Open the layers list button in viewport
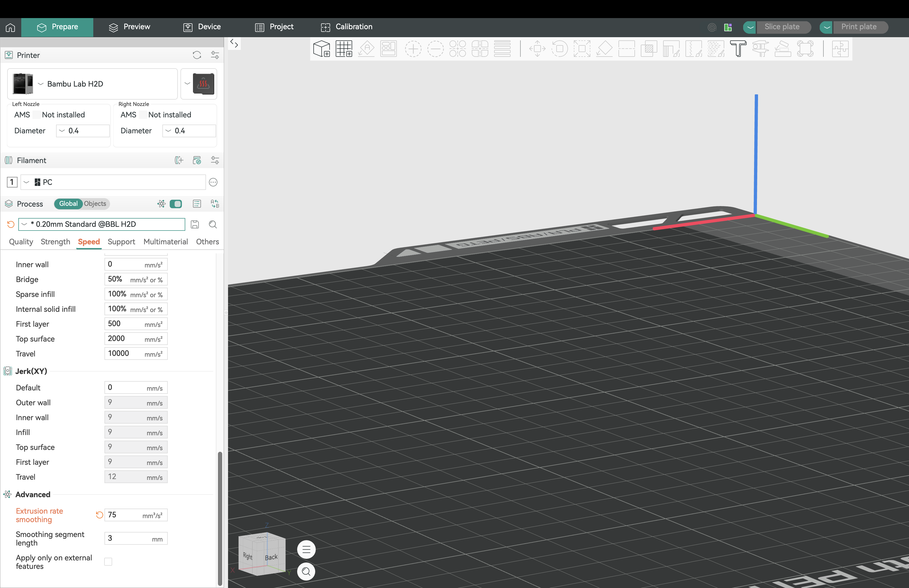 pyautogui.click(x=306, y=549)
